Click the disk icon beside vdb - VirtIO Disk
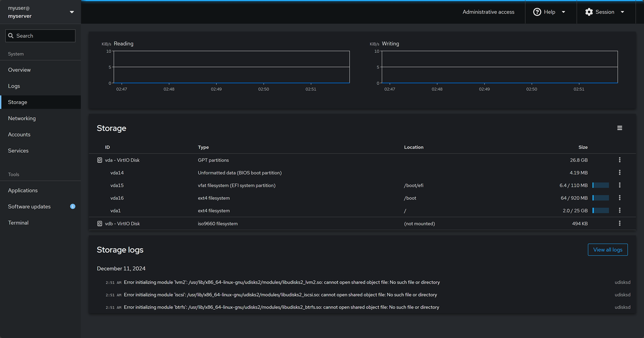The width and height of the screenshot is (644, 338). point(100,223)
